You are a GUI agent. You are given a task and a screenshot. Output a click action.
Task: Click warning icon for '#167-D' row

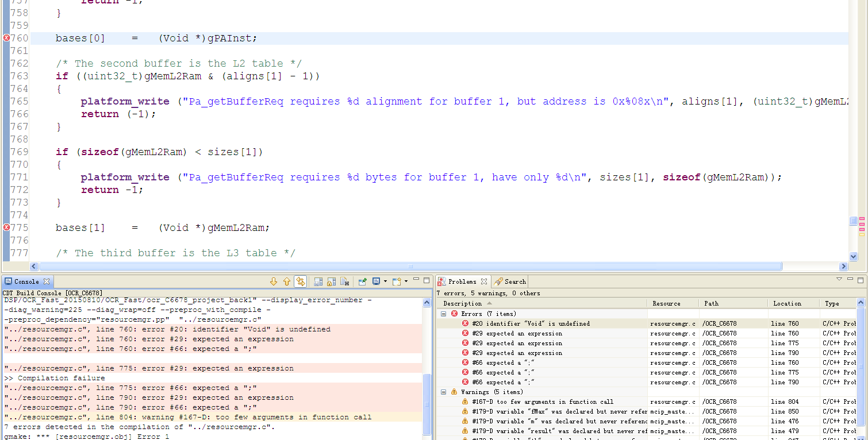pyautogui.click(x=465, y=402)
